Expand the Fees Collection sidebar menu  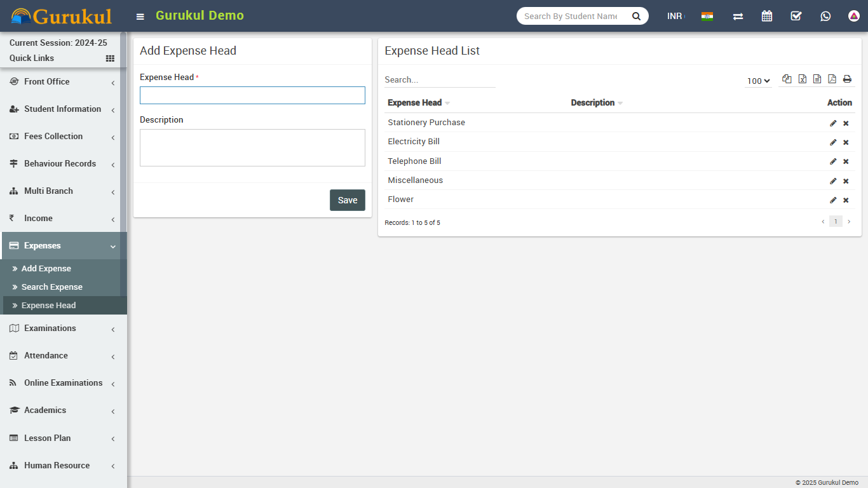53,137
